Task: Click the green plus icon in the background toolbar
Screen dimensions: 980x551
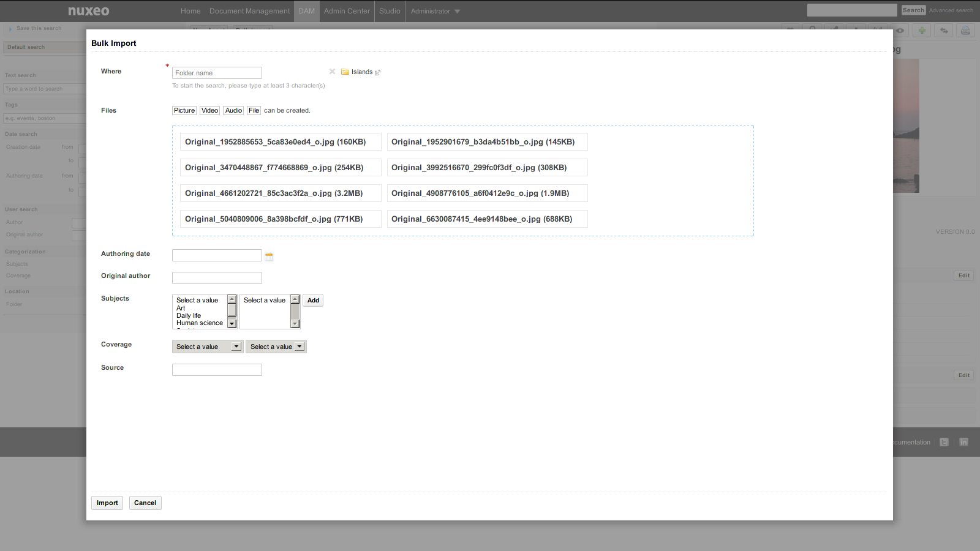Action: click(922, 30)
